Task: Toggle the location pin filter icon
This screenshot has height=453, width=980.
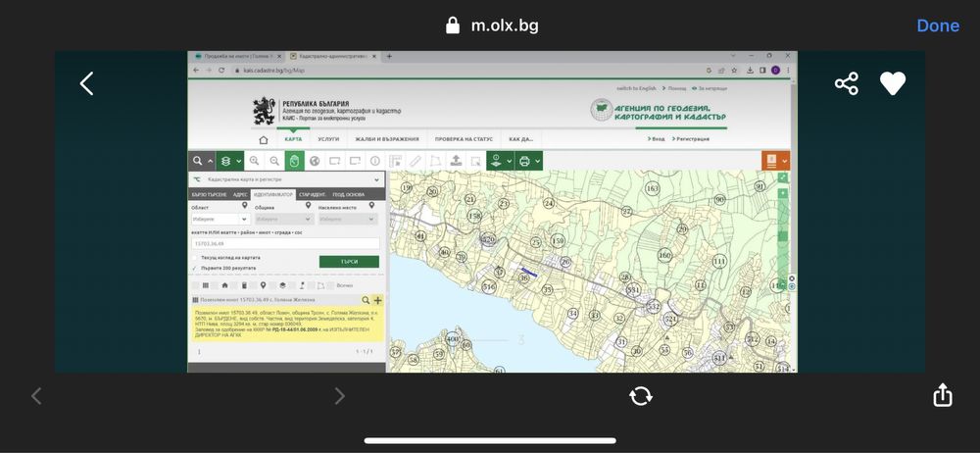Action: [x=263, y=285]
